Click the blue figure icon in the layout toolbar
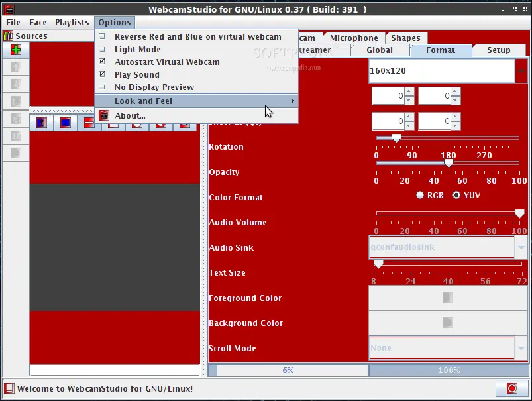Screen dimensions: 532x401 (x=41, y=122)
